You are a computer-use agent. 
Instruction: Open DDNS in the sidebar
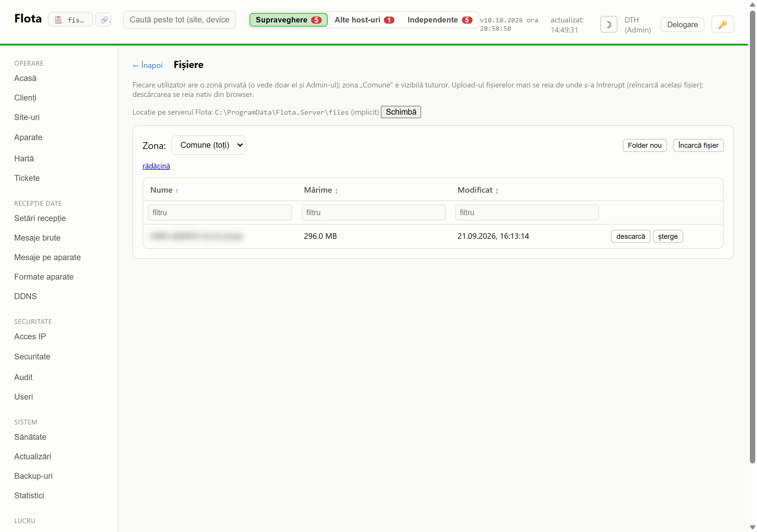pos(25,296)
